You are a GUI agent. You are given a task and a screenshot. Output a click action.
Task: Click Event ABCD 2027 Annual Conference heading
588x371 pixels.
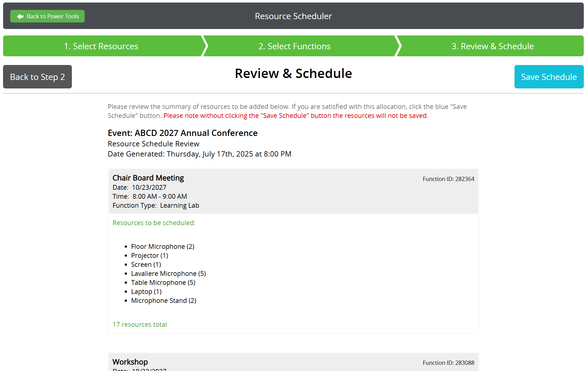coord(182,133)
